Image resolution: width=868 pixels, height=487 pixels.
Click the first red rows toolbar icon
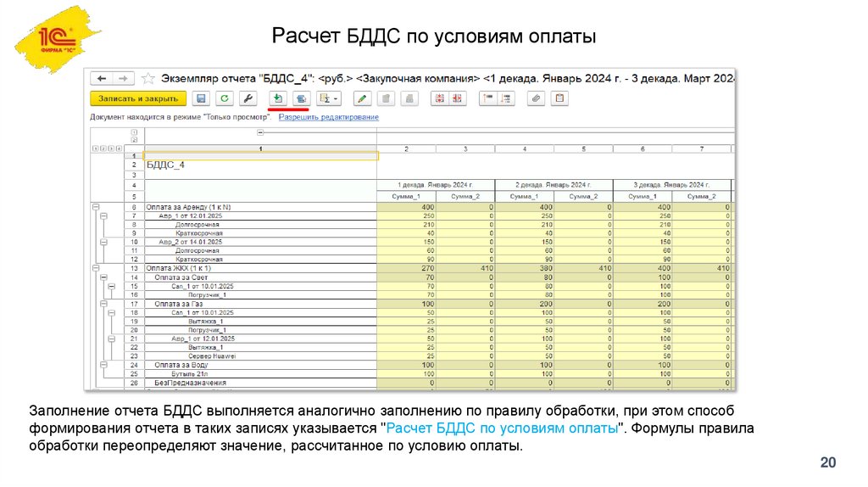[440, 98]
